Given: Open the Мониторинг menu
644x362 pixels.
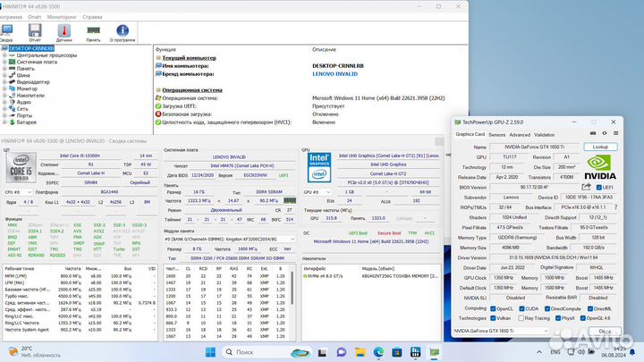Looking at the screenshot, I should click(62, 17).
